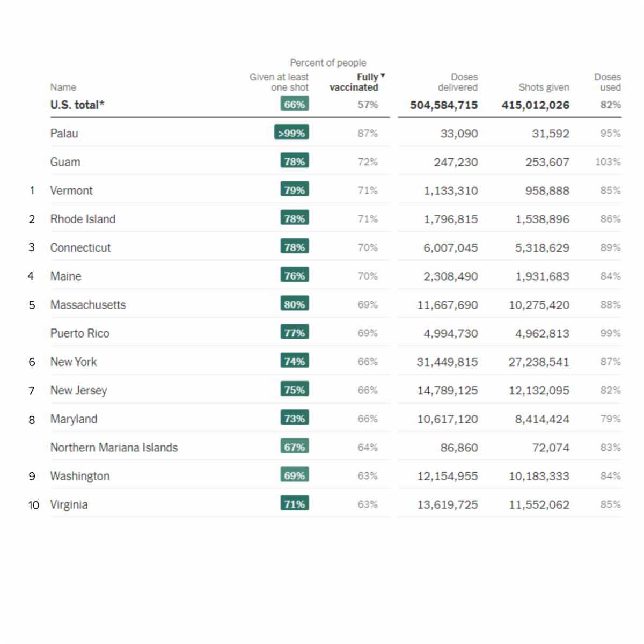Click Northern Mariana Islands 67% badge

(x=295, y=447)
